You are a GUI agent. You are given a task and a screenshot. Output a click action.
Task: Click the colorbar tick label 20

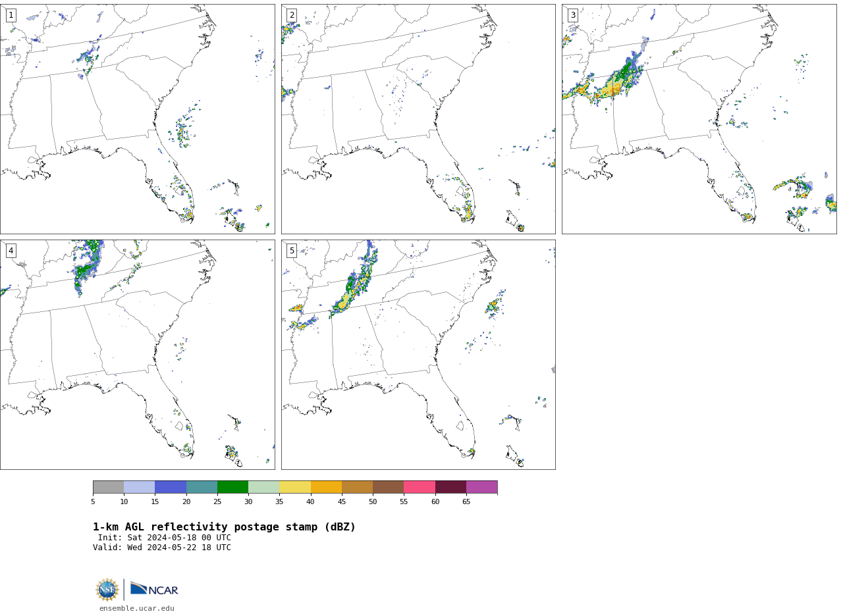pos(186,502)
